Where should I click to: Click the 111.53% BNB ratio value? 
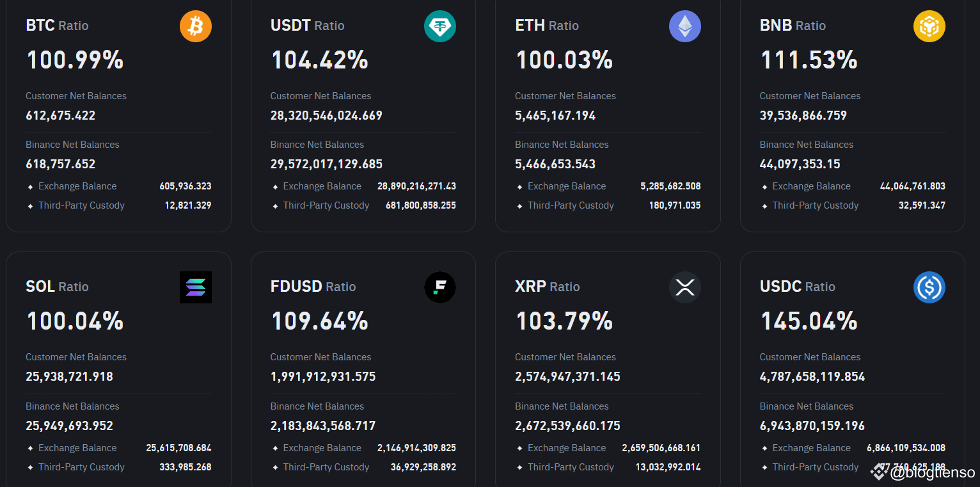coord(809,60)
